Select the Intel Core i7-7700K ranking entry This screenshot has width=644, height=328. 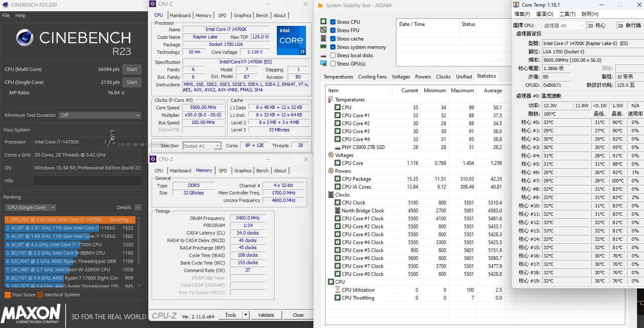coord(70,245)
